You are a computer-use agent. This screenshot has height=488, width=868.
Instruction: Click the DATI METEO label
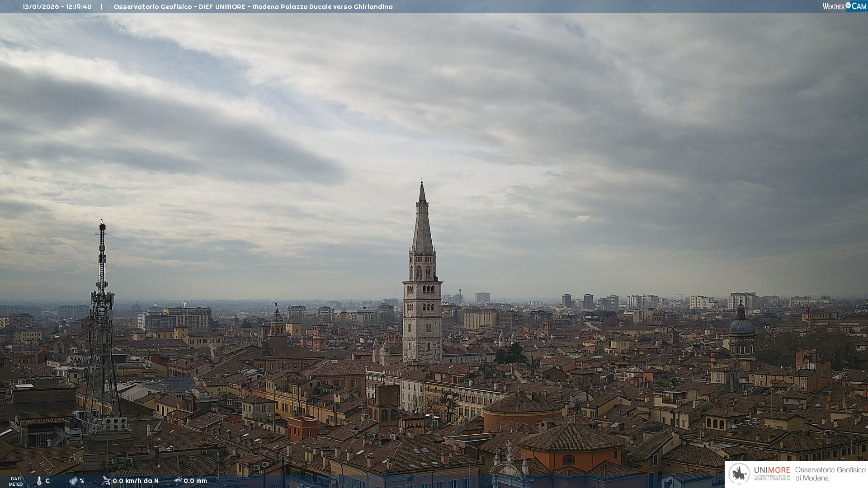pyautogui.click(x=16, y=481)
